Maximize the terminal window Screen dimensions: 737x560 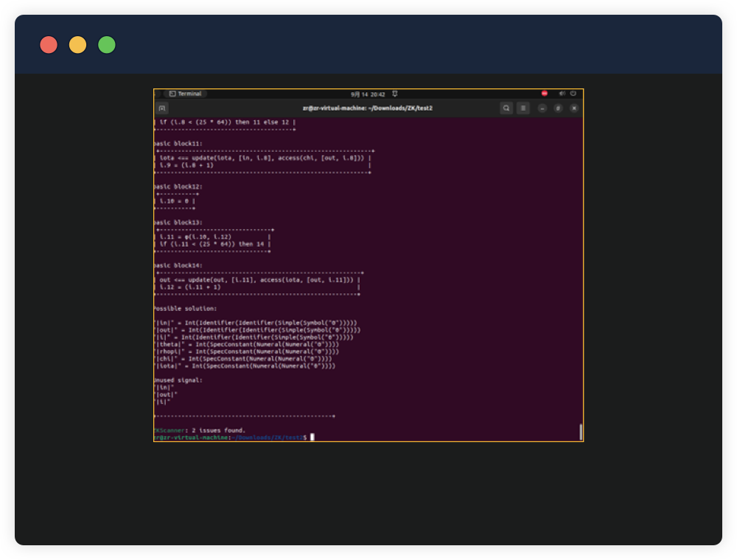tap(558, 108)
